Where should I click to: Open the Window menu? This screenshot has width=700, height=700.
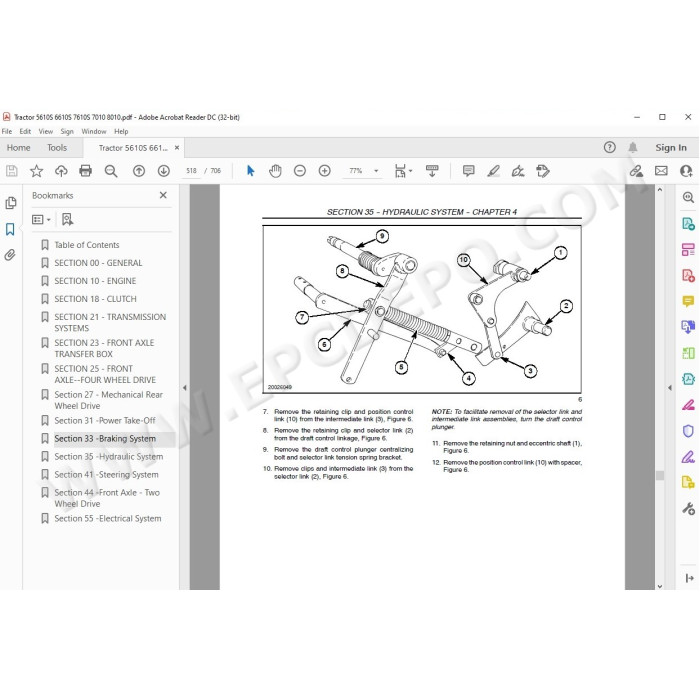(x=94, y=131)
